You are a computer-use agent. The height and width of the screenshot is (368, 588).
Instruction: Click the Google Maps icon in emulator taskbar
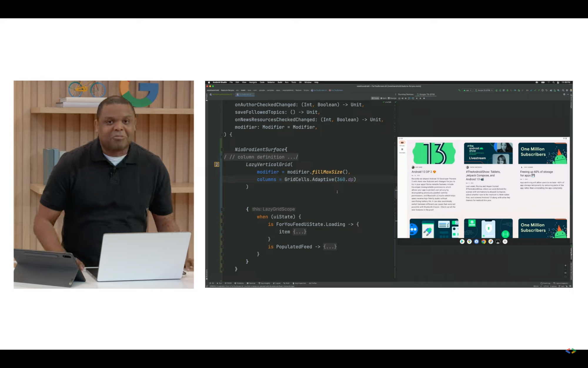tap(469, 241)
